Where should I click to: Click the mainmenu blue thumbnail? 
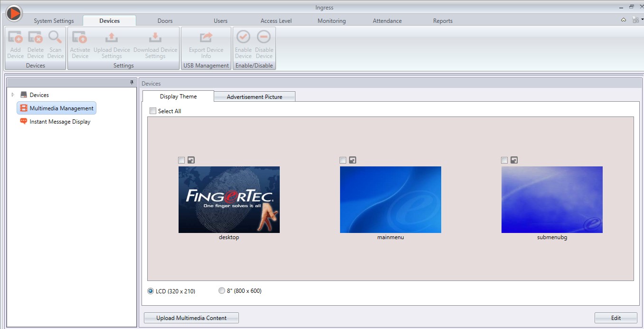(x=390, y=200)
